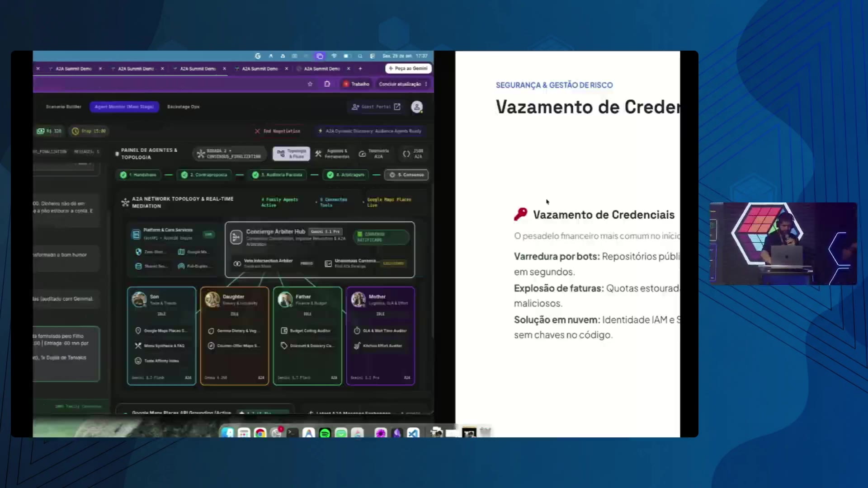Open Google Chrome from the dock

point(260,433)
